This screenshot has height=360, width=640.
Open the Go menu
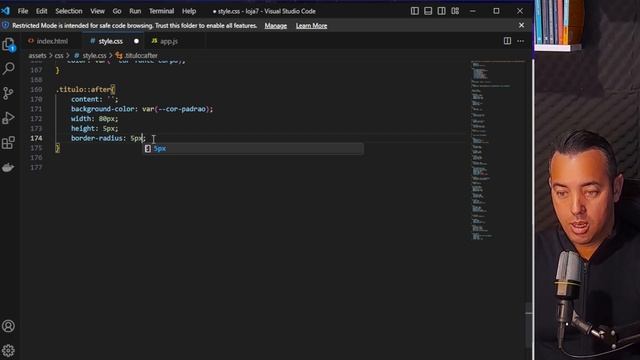[x=117, y=11]
